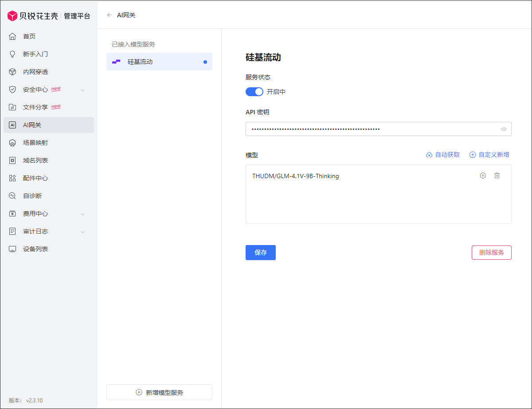
Task: Click 自动获取 to fetch models
Action: (443, 155)
